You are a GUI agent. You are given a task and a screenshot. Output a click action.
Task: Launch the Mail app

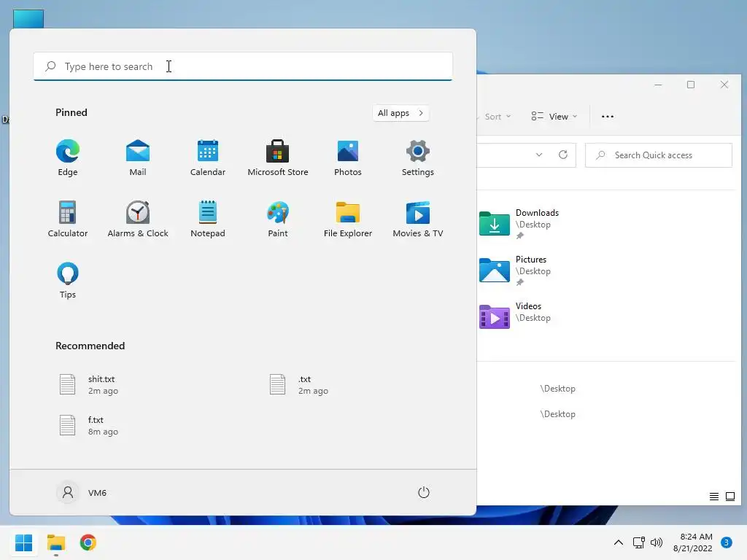tap(138, 158)
